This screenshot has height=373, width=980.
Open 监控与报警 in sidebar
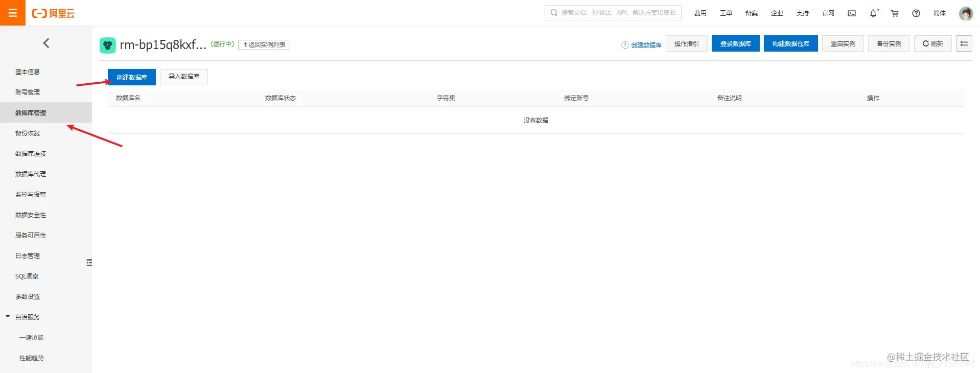(x=31, y=195)
